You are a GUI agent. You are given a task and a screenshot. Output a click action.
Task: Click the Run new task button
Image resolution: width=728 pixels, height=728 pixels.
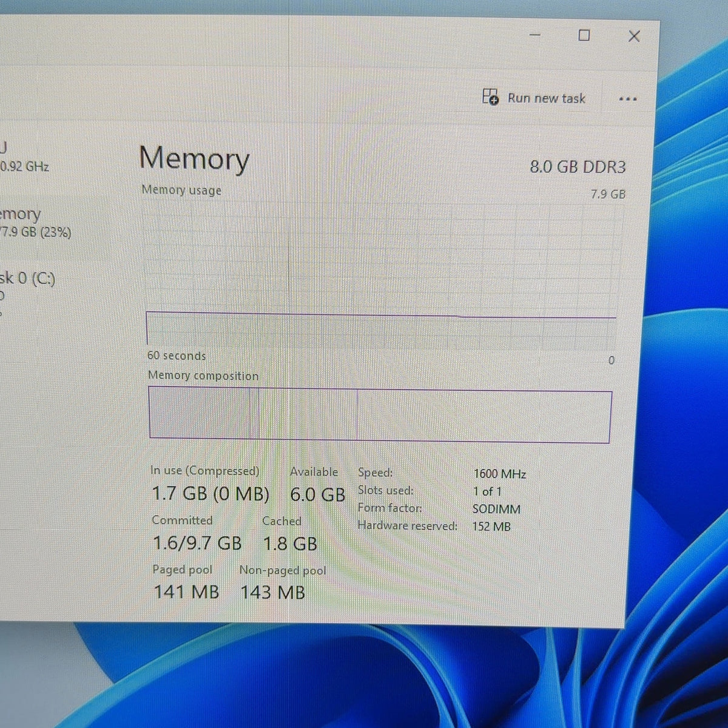tap(534, 98)
